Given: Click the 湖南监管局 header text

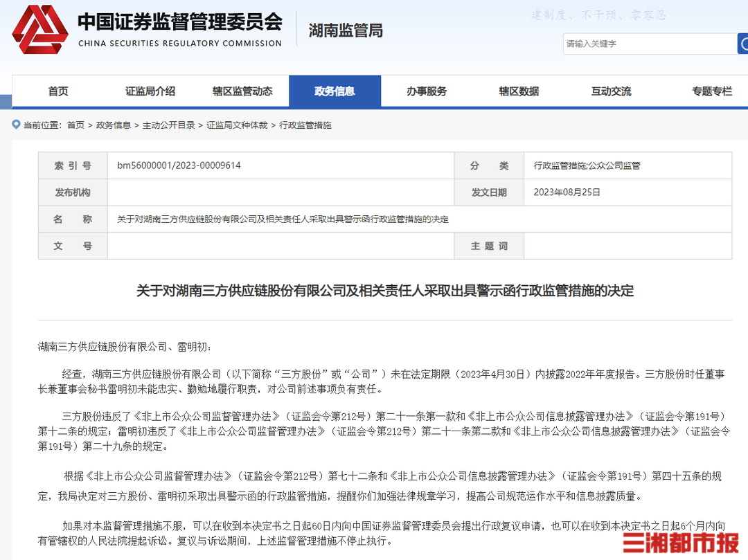Looking at the screenshot, I should [346, 30].
